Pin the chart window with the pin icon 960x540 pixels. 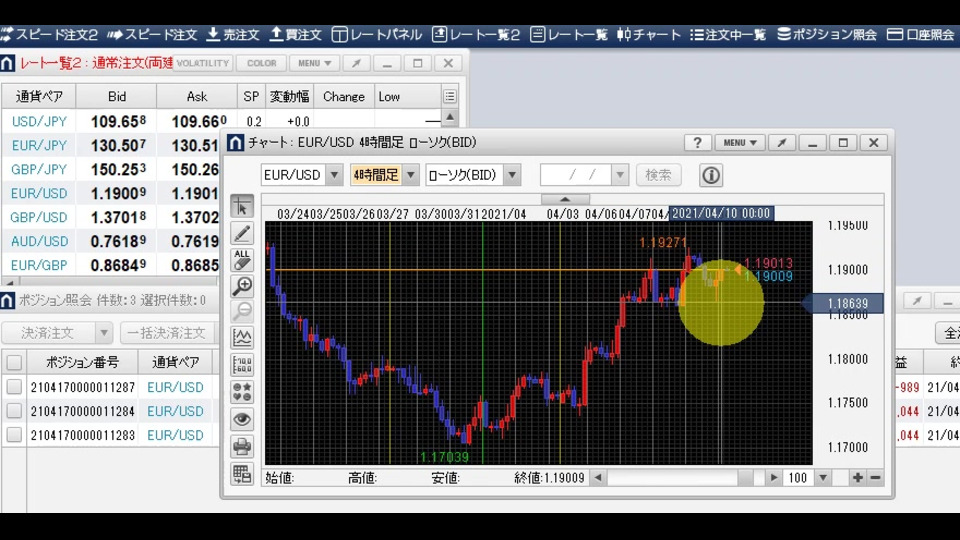coord(782,143)
